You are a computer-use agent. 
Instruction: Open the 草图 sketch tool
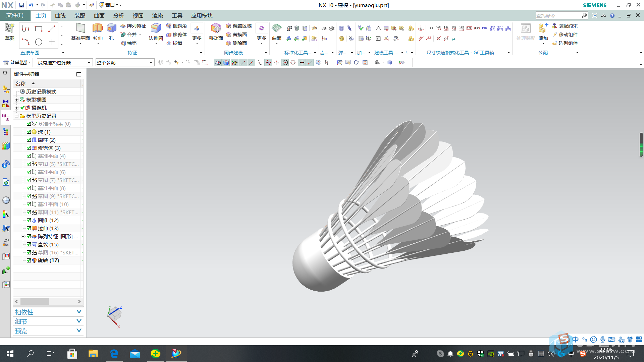9,32
